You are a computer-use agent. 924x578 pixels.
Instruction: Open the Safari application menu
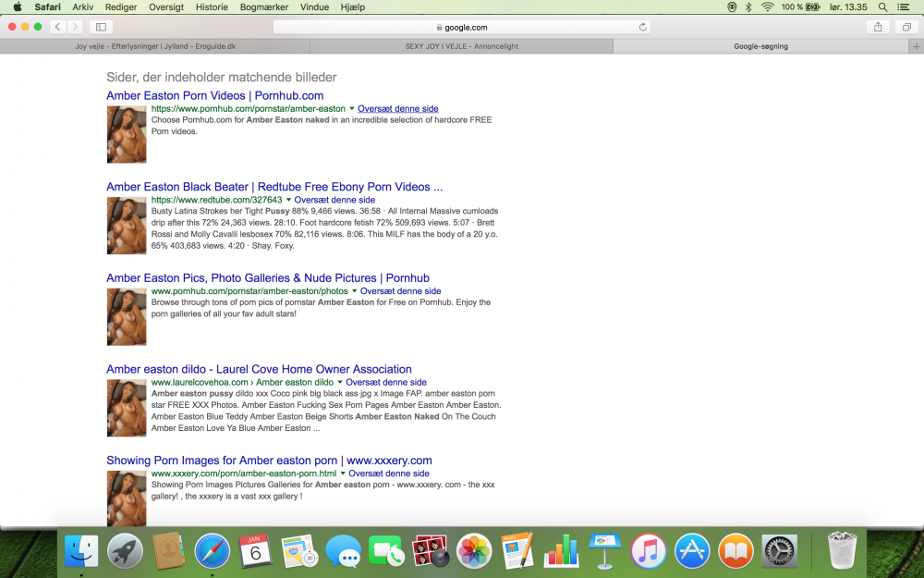[x=47, y=7]
